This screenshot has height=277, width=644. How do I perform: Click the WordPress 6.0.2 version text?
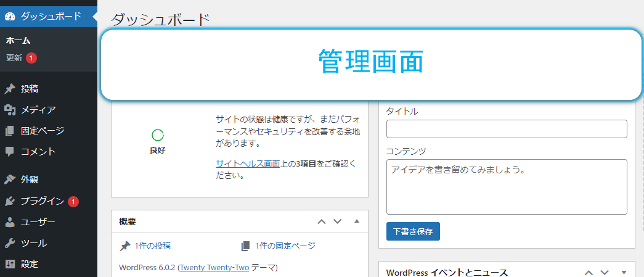point(147,268)
